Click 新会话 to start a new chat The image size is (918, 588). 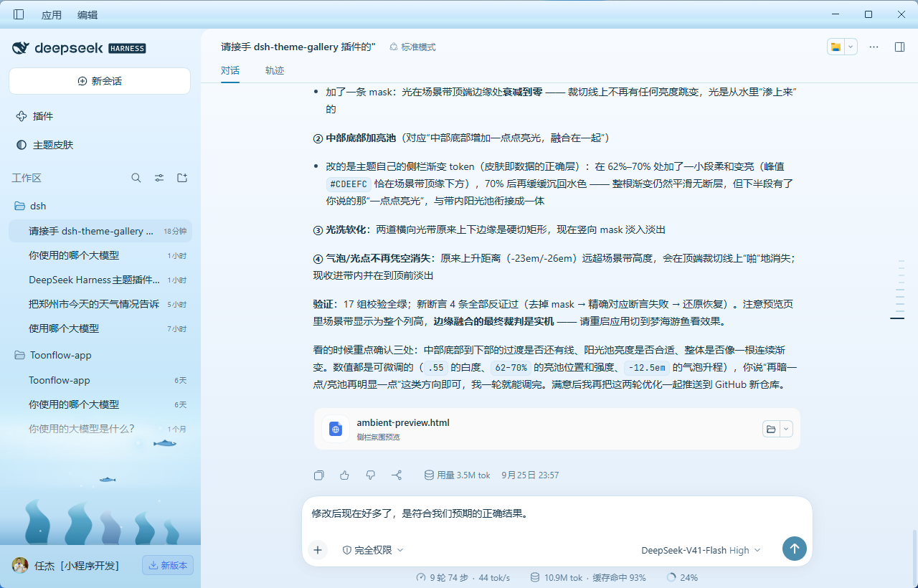click(100, 81)
